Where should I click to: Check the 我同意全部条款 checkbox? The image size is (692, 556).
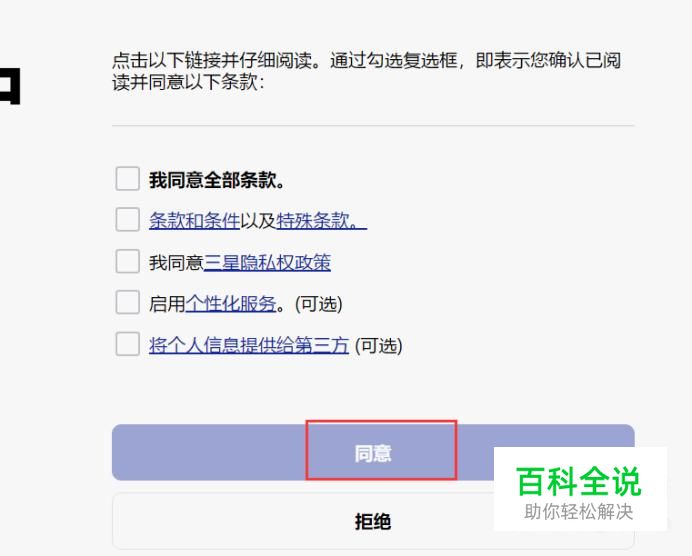click(127, 179)
